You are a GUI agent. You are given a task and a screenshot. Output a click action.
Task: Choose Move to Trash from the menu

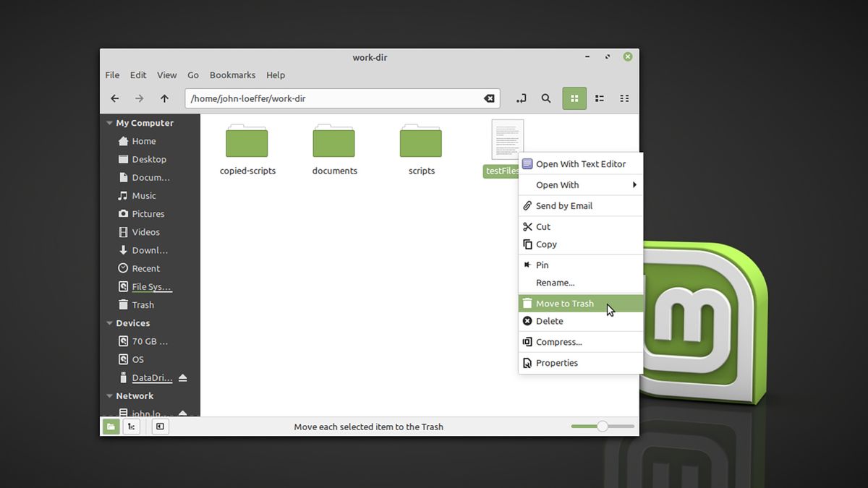tap(564, 303)
